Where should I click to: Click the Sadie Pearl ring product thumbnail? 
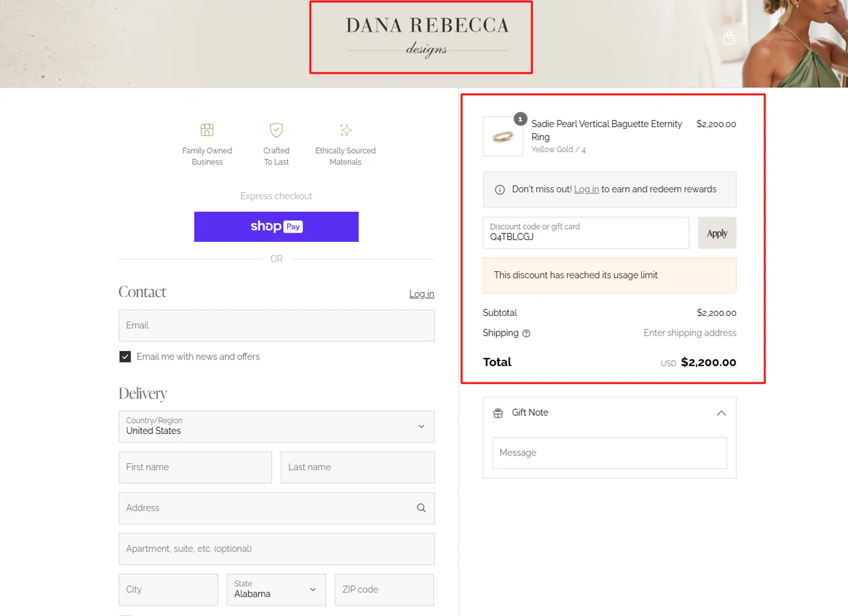tap(503, 136)
